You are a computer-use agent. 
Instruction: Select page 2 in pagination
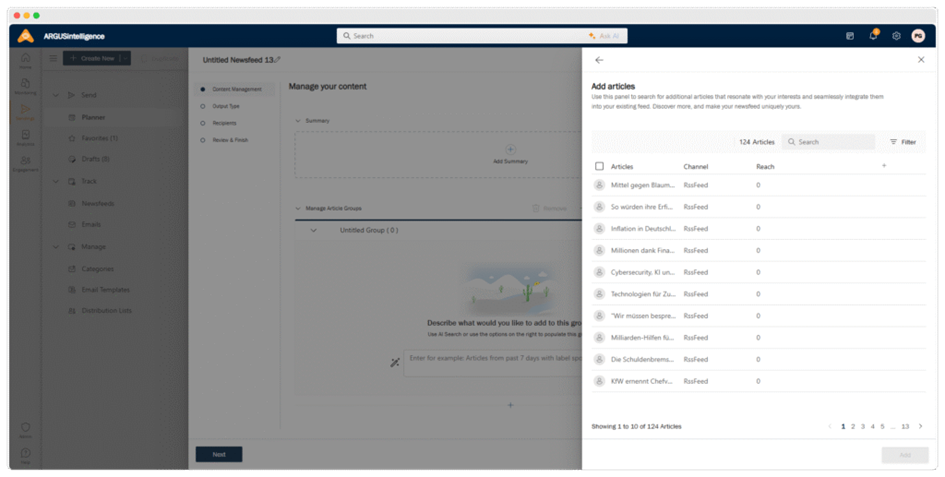853,426
